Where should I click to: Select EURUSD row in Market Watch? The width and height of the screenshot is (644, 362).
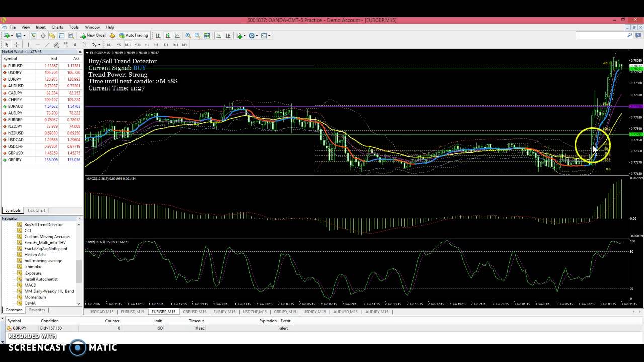[x=41, y=66]
